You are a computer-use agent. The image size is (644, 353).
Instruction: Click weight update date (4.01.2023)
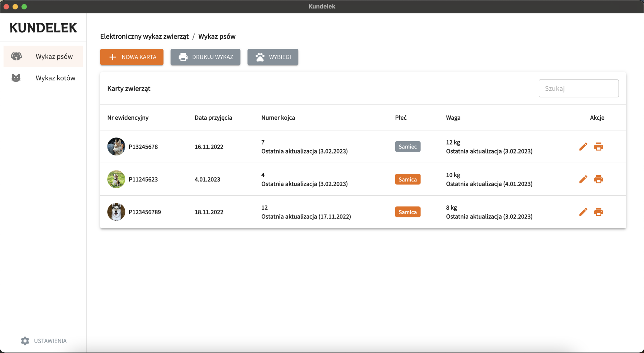click(x=518, y=184)
